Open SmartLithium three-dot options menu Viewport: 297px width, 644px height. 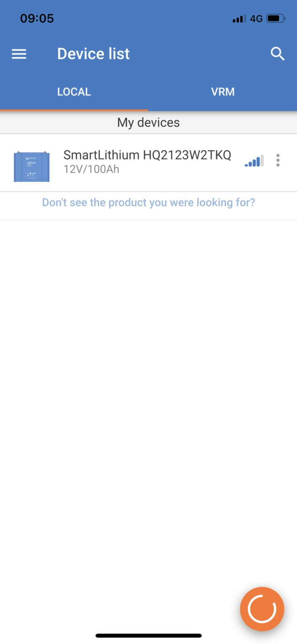[x=278, y=160]
